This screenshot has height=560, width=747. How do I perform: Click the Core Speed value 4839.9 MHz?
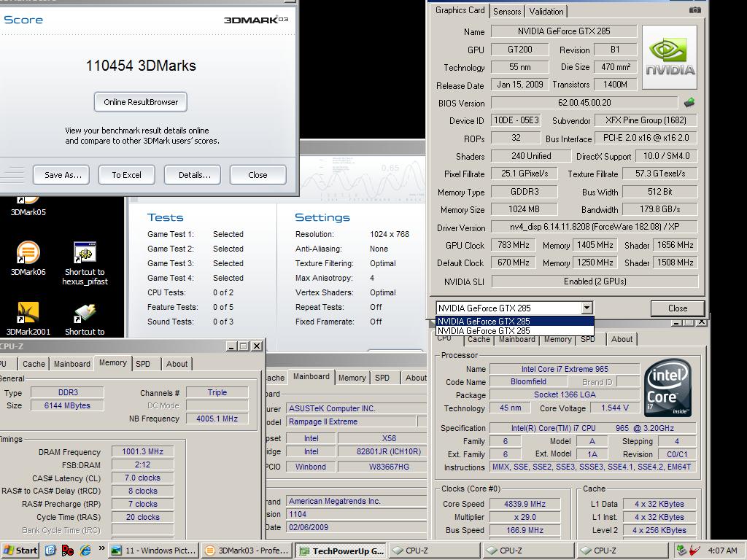525,504
